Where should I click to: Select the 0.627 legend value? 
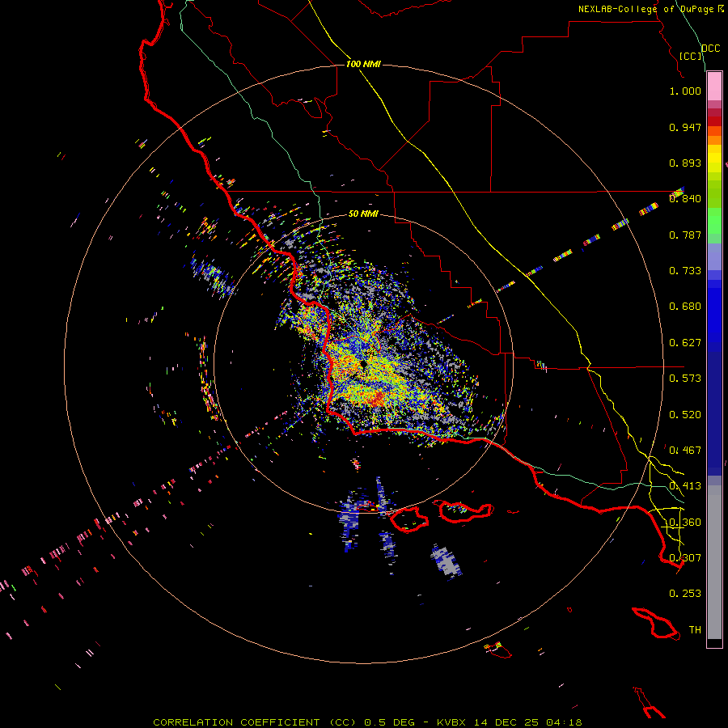tap(685, 343)
